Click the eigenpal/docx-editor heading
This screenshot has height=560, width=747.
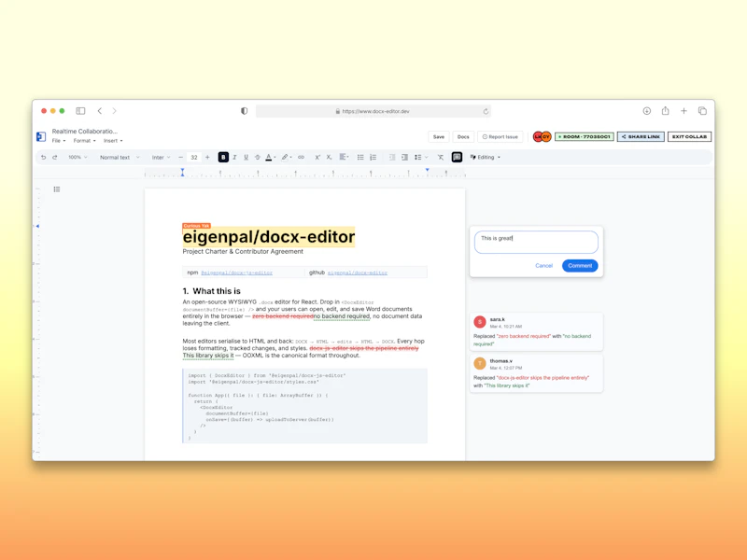[x=269, y=237]
